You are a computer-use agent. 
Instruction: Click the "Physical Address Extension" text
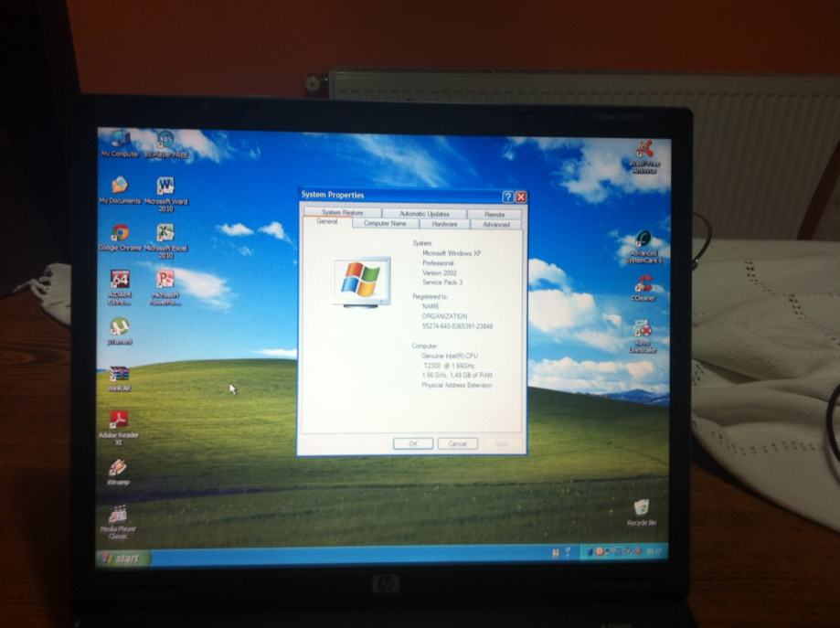(x=457, y=385)
